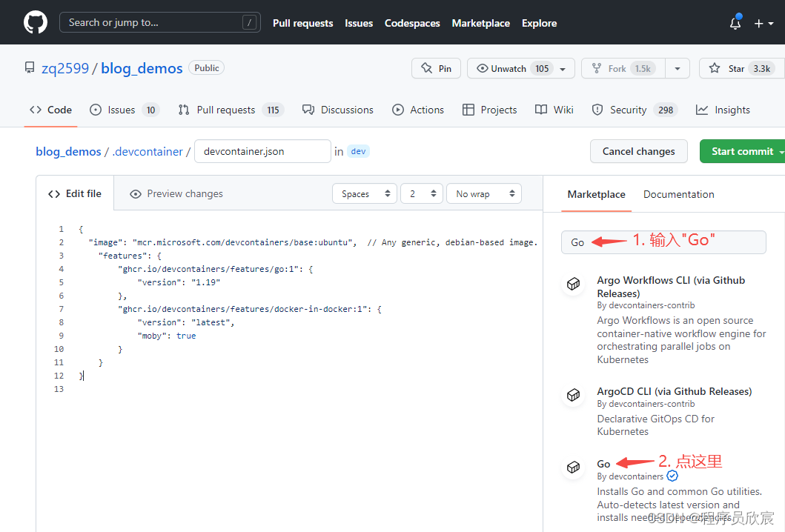
Task: Click the Marketplace search field containing Go
Action: (663, 242)
